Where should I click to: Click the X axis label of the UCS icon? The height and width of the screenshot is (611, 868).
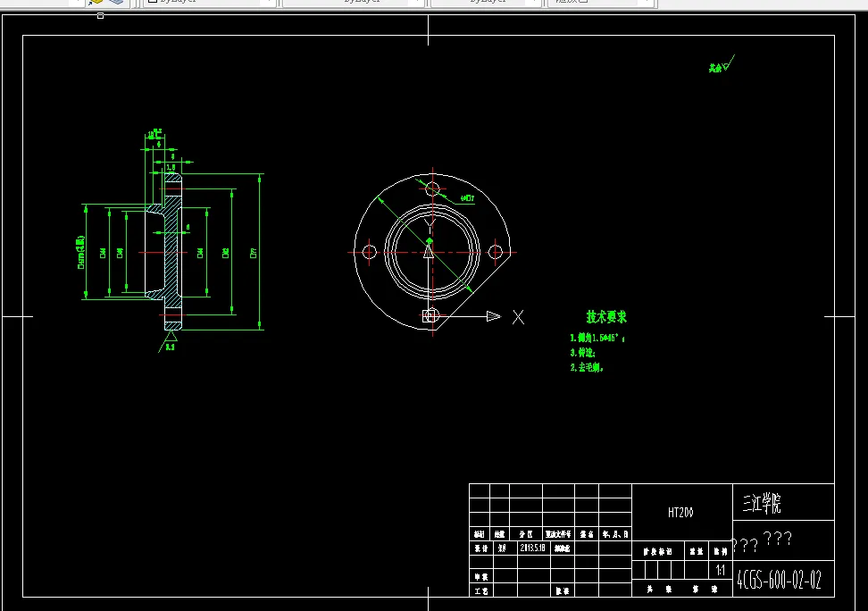click(518, 317)
